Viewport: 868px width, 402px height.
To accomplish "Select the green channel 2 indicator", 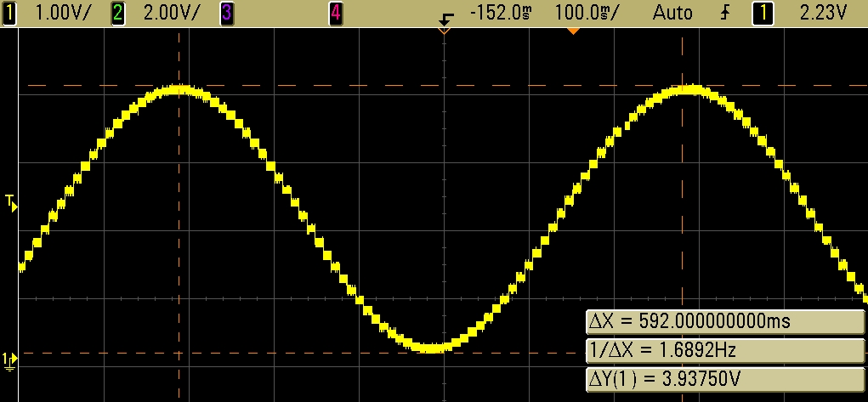I will coord(117,13).
